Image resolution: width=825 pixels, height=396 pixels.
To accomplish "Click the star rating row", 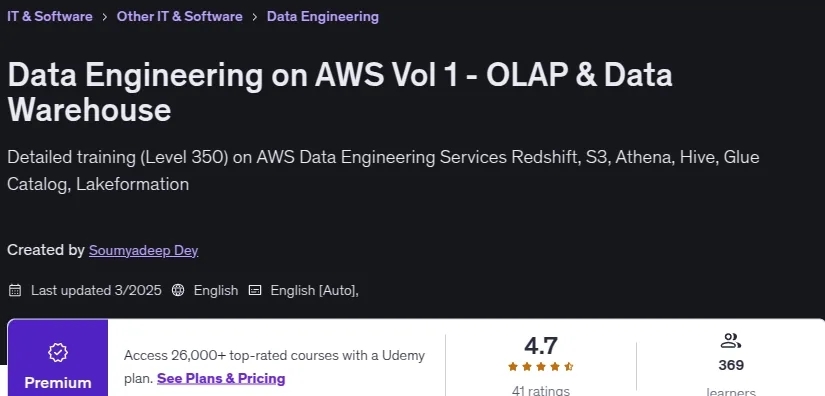I will (x=540, y=367).
